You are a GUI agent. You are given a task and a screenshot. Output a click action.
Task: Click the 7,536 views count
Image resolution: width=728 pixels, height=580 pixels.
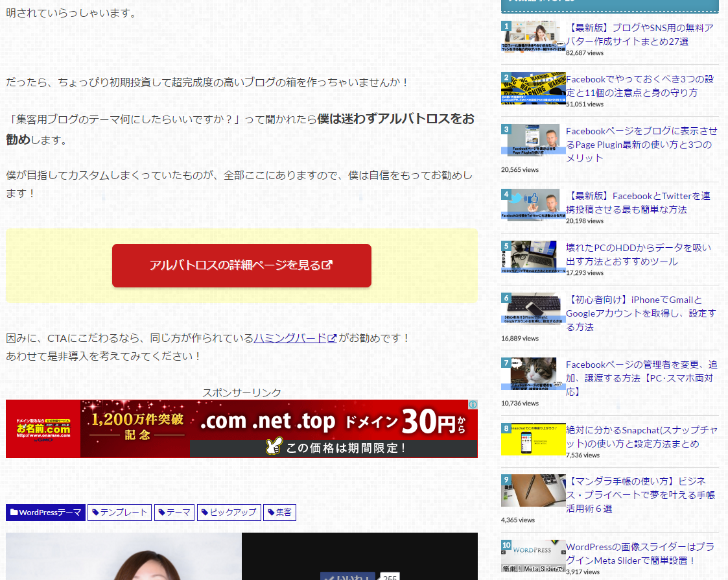[583, 455]
